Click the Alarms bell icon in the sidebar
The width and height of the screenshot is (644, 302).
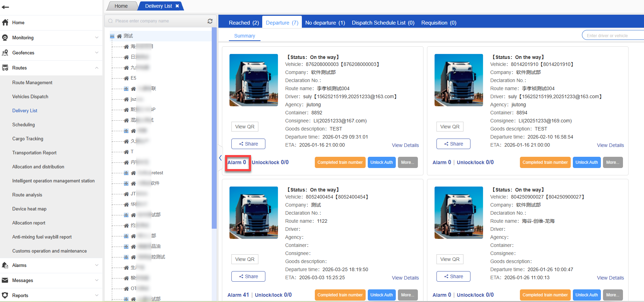coord(5,265)
